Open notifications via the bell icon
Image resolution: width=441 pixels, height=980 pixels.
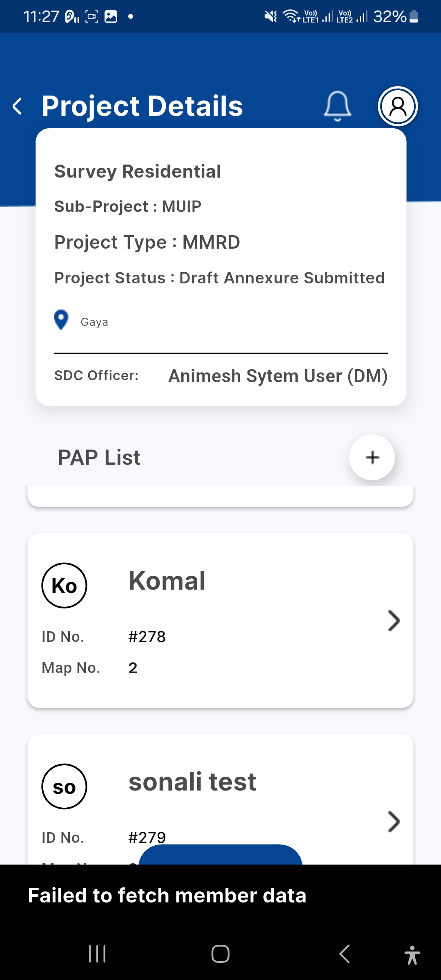click(x=337, y=106)
